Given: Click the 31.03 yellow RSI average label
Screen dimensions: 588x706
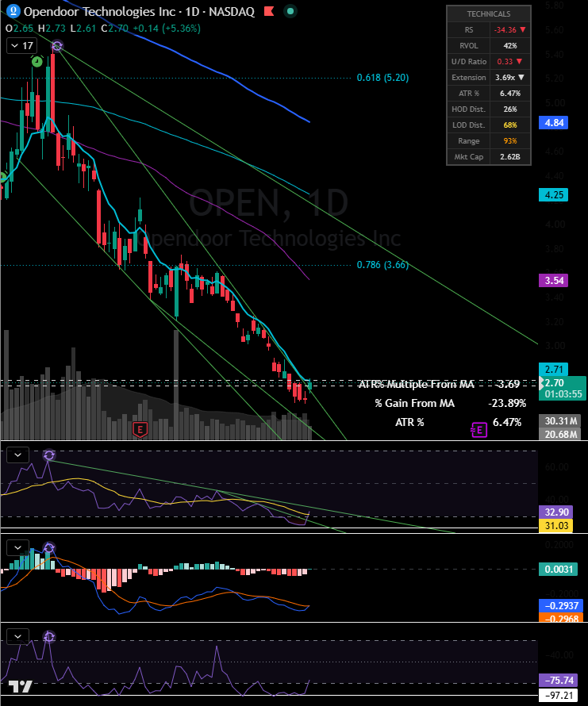Looking at the screenshot, I should pos(556,525).
